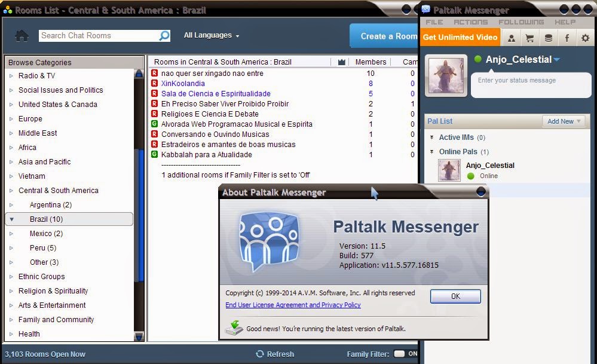Image resolution: width=597 pixels, height=364 pixels.
Task: Open the shopping cart icon
Action: coord(529,38)
